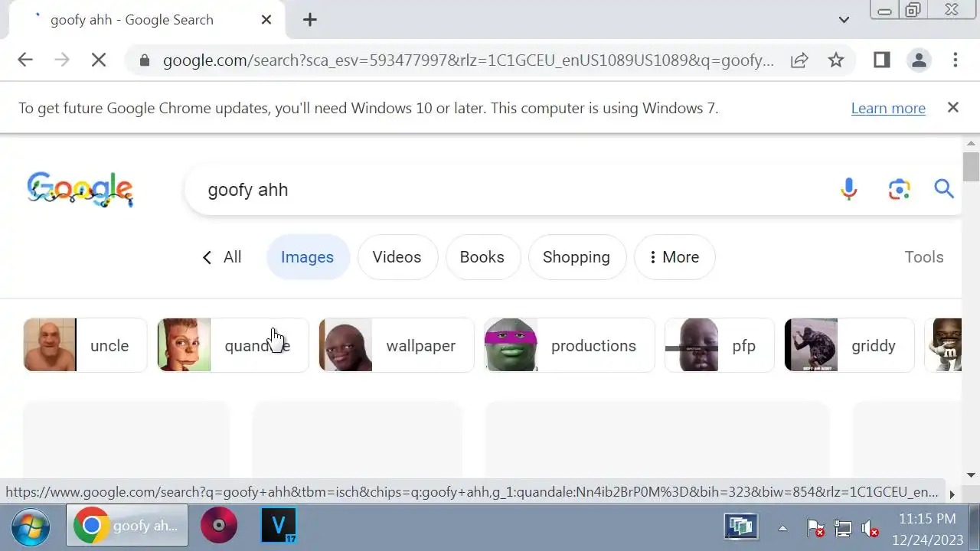Screen dimensions: 980x551
Task: Open the Vegas V 17 taskbar app
Action: pyautogui.click(x=279, y=526)
